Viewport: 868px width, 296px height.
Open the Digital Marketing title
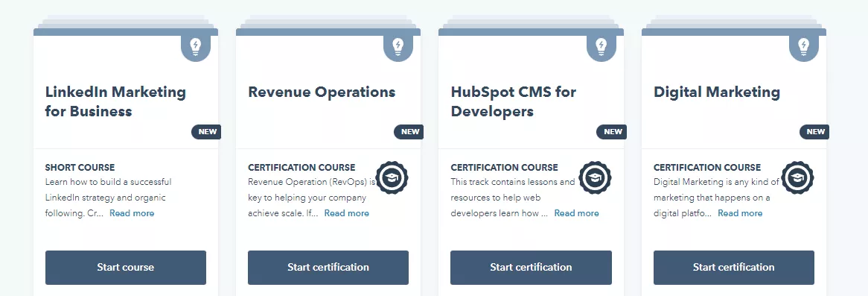tap(717, 92)
